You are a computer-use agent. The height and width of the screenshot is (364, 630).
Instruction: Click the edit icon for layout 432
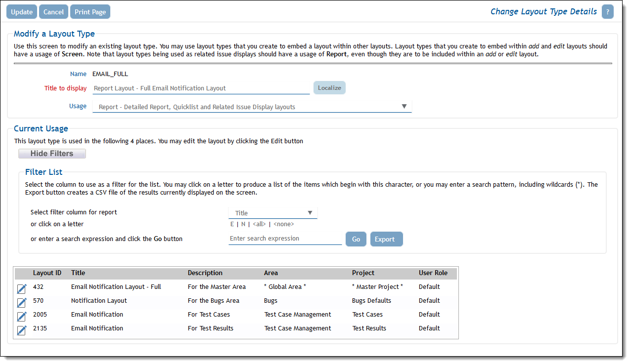(22, 288)
